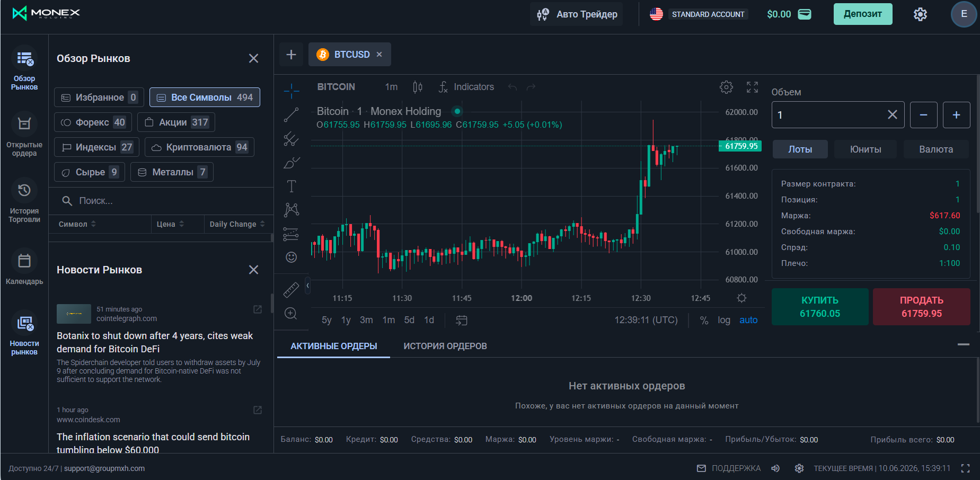Open the Indicators menu
This screenshot has width=980, height=480.
466,87
